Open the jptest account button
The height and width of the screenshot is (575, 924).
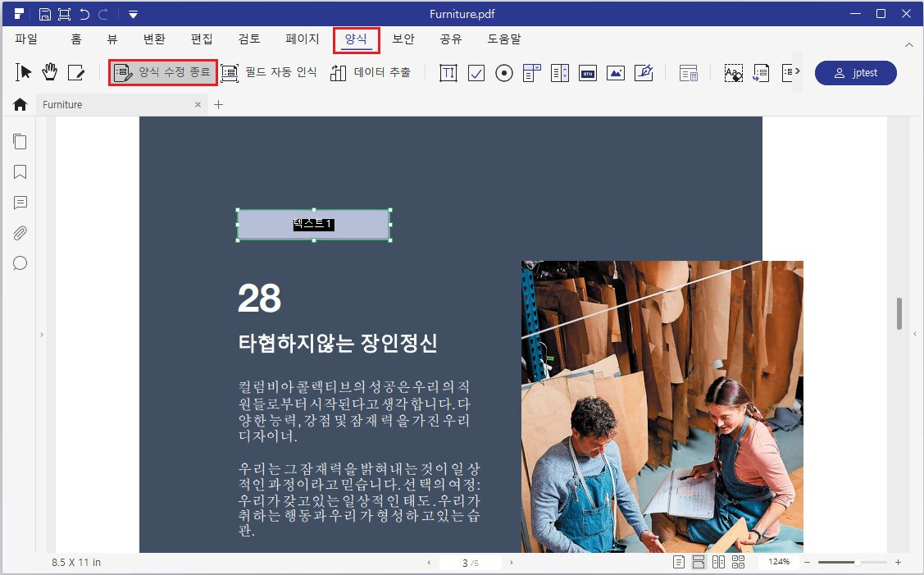click(856, 72)
